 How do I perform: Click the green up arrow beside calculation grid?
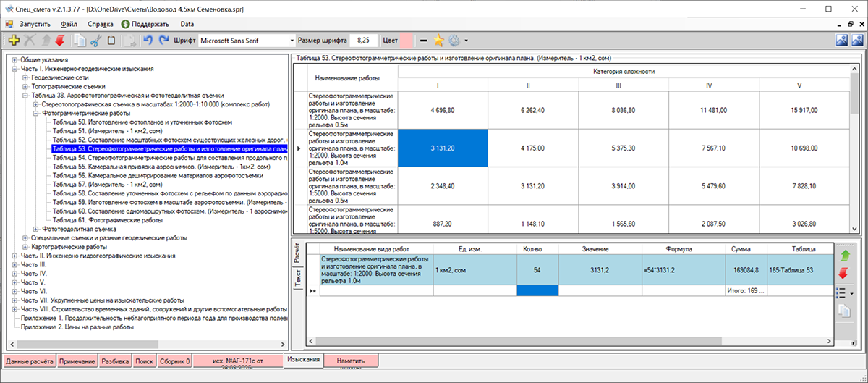(843, 256)
